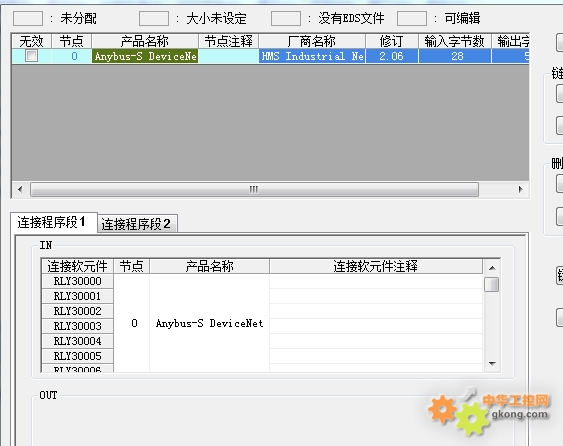Click the horizontal scrollbar thumb
This screenshot has width=563, height=446.
(254, 189)
